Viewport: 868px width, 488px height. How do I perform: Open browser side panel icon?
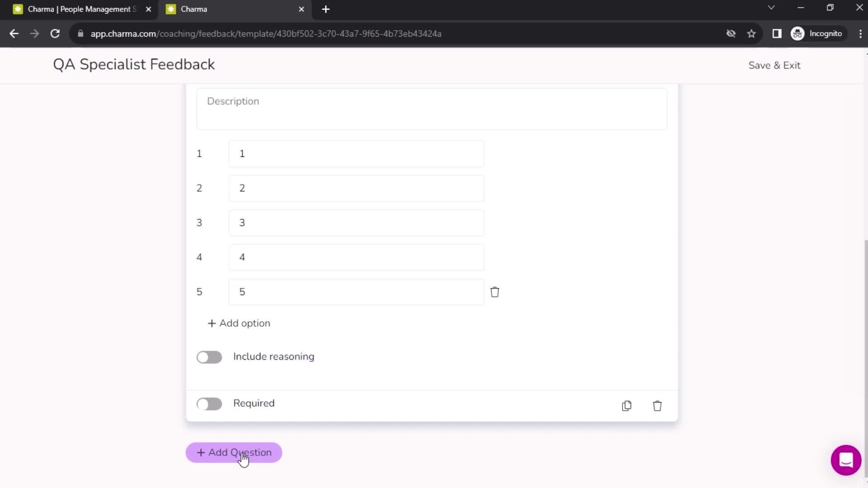click(x=777, y=33)
